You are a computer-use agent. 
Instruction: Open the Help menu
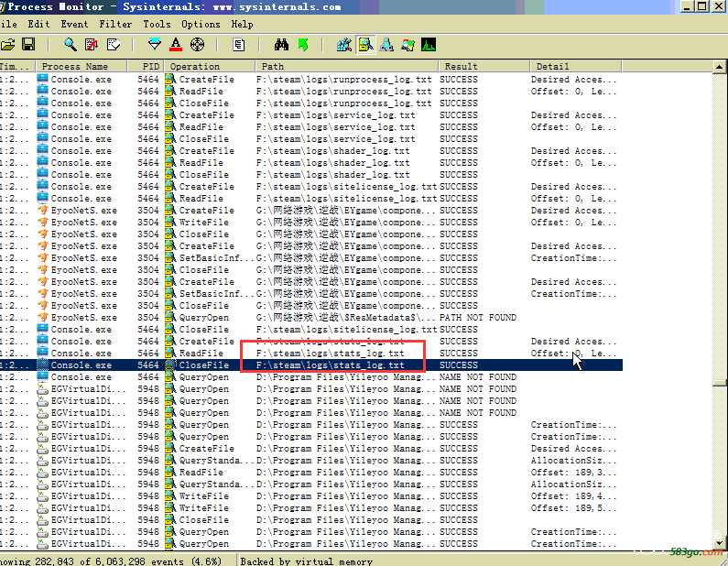[x=242, y=24]
